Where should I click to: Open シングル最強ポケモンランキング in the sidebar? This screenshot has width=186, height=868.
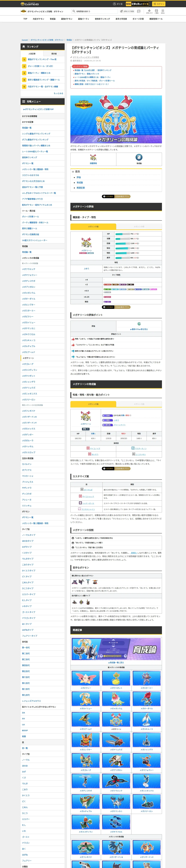36,134
